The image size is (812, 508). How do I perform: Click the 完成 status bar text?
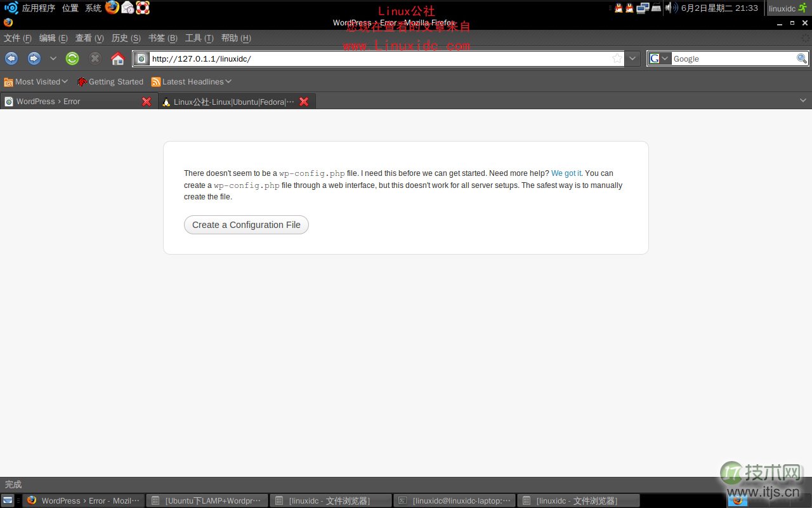click(x=13, y=485)
